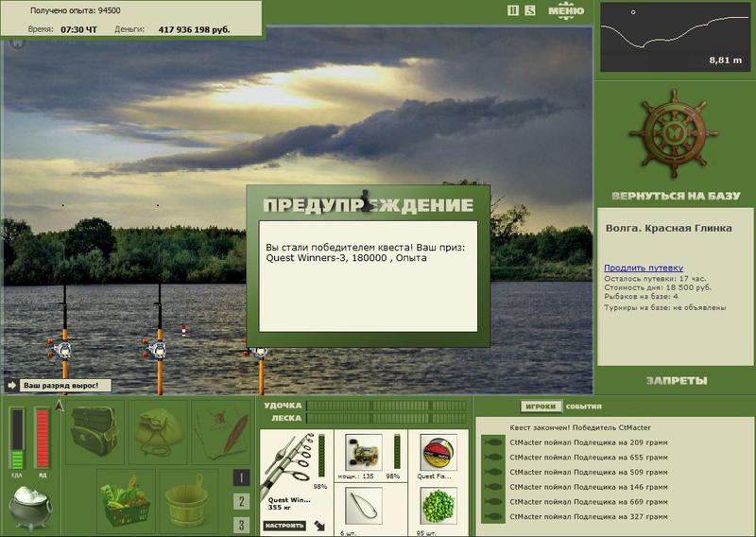Select rod slot 3

coord(241,525)
